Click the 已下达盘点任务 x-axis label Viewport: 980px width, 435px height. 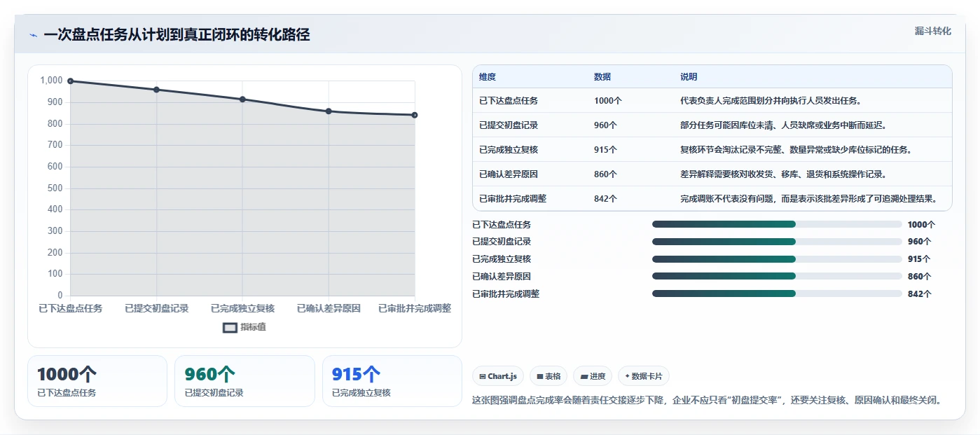pyautogui.click(x=70, y=308)
